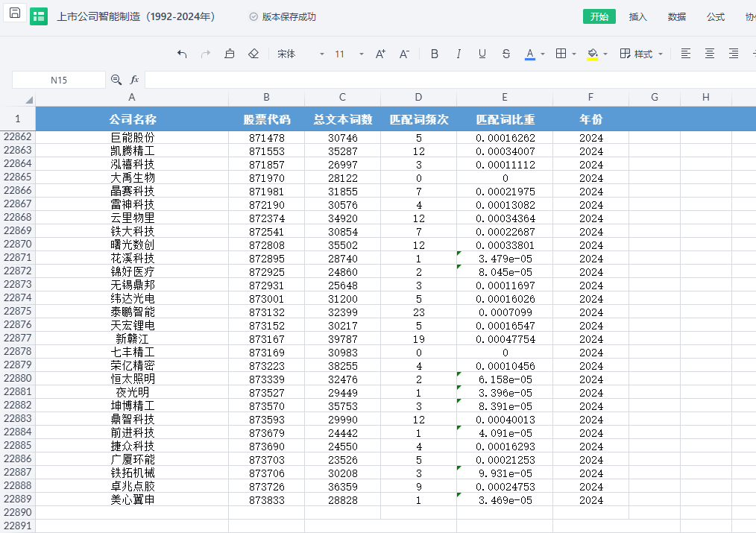Click the 匹配词频次 header cell
Screen dimensions: 756x533
click(x=418, y=119)
